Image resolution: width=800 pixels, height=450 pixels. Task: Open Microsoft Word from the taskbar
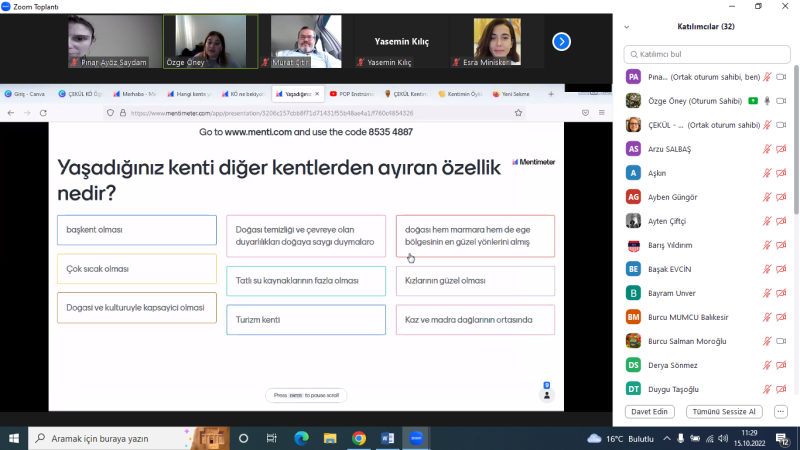[x=388, y=438]
